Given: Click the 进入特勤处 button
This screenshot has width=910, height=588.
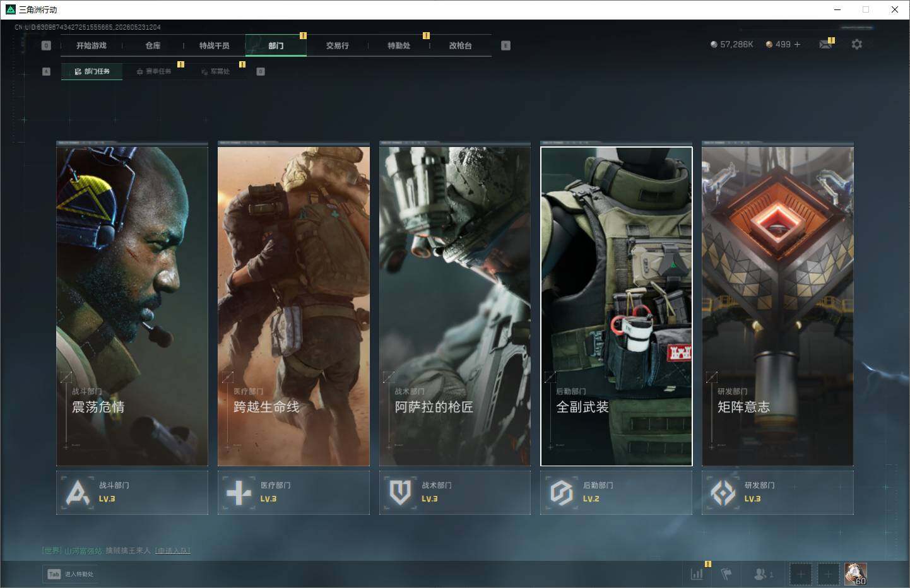Looking at the screenshot, I should click(70, 574).
